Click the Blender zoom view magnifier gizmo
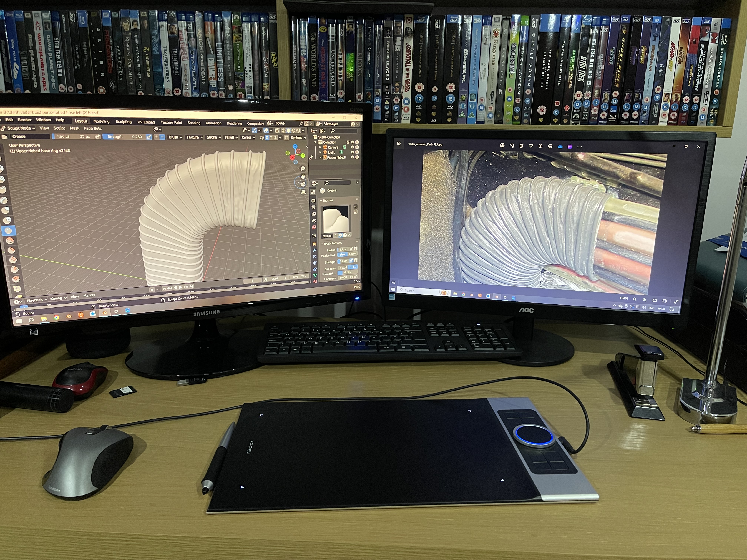Viewport: 747px width, 560px height. [303, 169]
